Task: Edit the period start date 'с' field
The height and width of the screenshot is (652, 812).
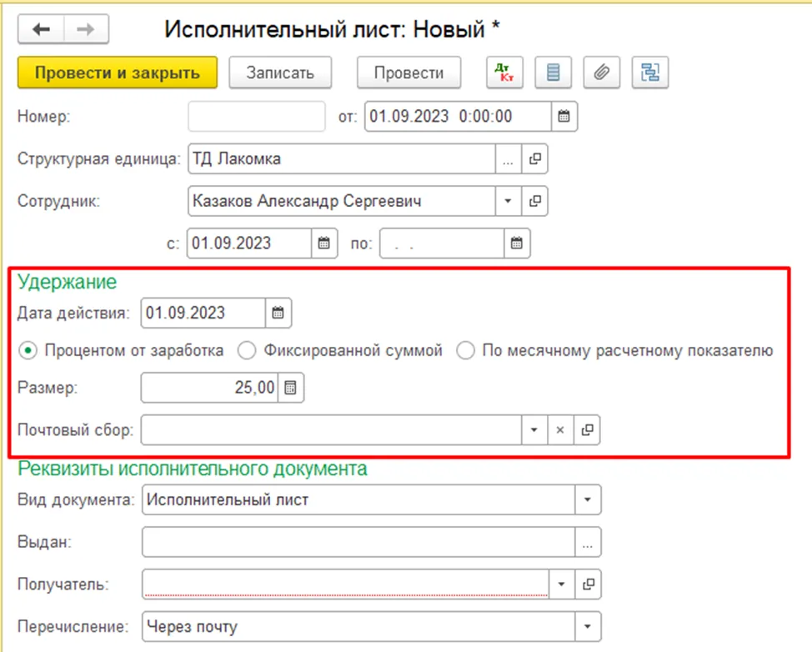Action: 249,243
